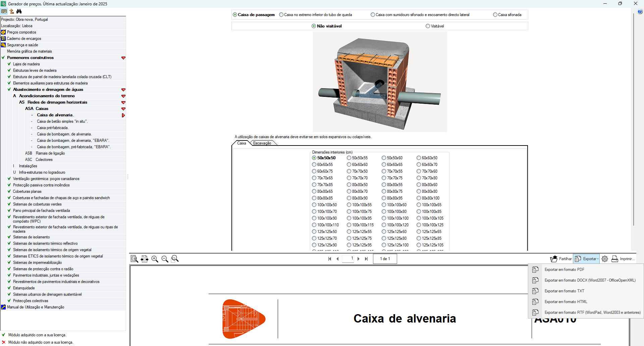Viewport: 644px width, 346px height.
Task: Select the Caixa sifonada radio button
Action: click(495, 14)
